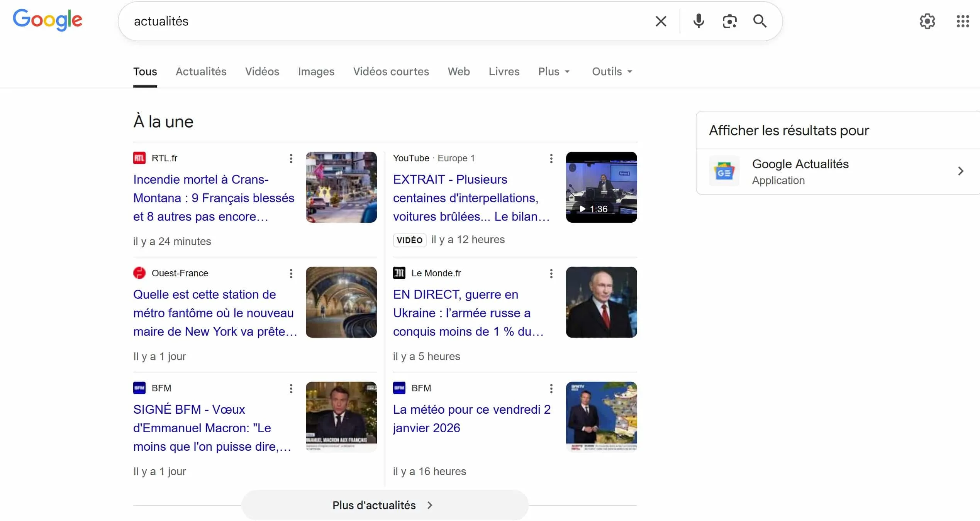Image resolution: width=980 pixels, height=521 pixels.
Task: Select the Tous tab
Action: click(x=145, y=72)
